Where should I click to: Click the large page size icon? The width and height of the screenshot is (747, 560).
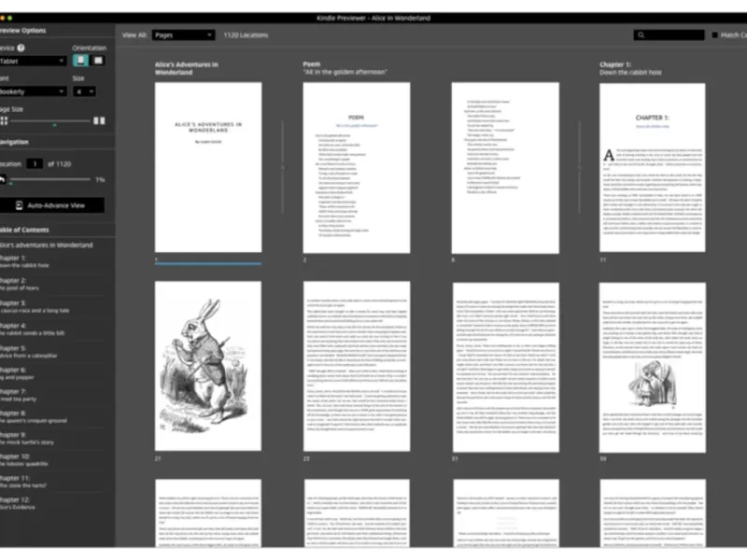(x=99, y=120)
